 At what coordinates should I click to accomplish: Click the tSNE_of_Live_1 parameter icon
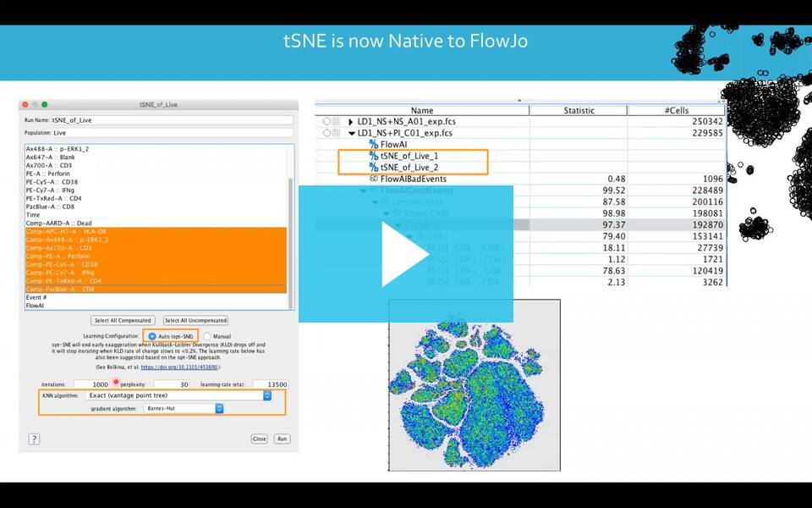[x=373, y=156]
